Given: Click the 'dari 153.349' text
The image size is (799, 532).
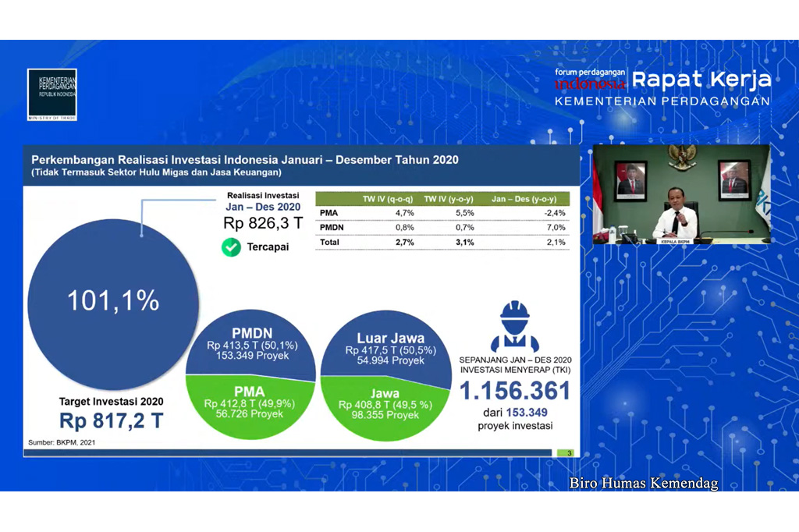Looking at the screenshot, I should (x=515, y=413).
